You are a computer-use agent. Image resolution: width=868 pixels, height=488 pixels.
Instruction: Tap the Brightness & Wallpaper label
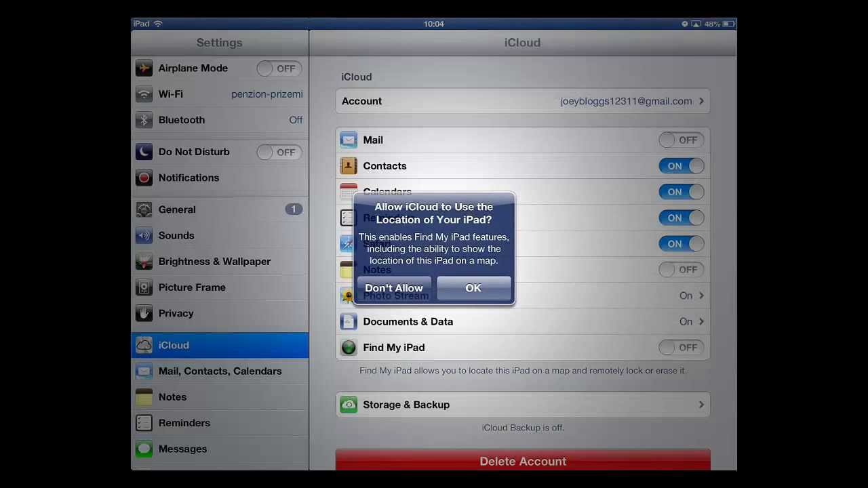214,262
